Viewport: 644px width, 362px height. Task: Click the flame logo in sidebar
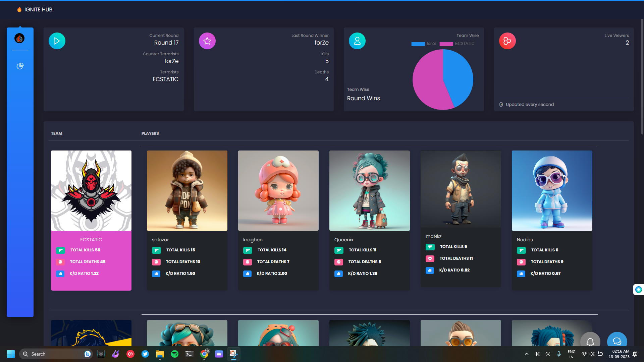[19, 38]
